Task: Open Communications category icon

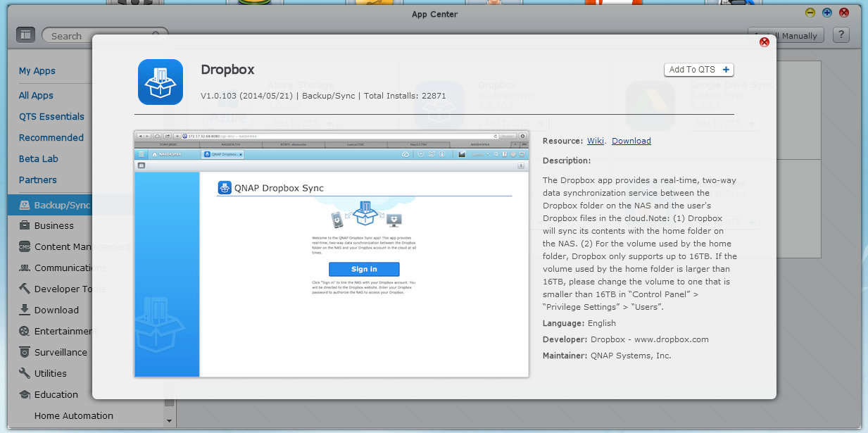Action: click(x=25, y=268)
